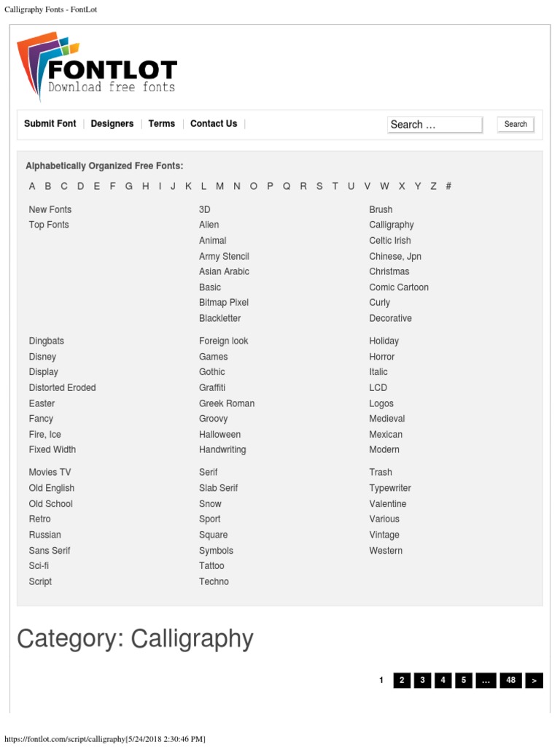Go to page 5
Screen dimensions: 560x747
pyautogui.click(x=463, y=681)
